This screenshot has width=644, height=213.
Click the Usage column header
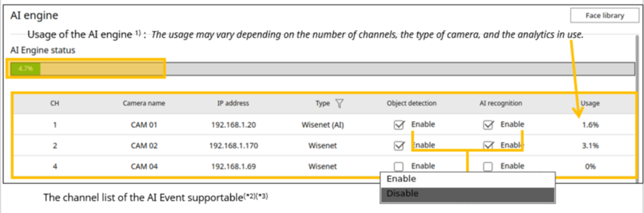pos(590,103)
